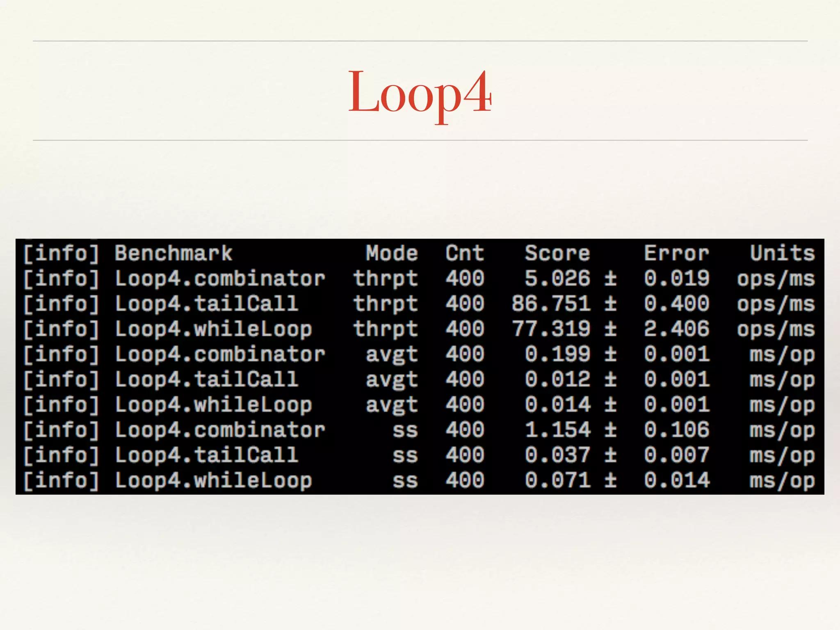Click the 77.319 score value
Image resolution: width=840 pixels, height=630 pixels.
(x=551, y=329)
